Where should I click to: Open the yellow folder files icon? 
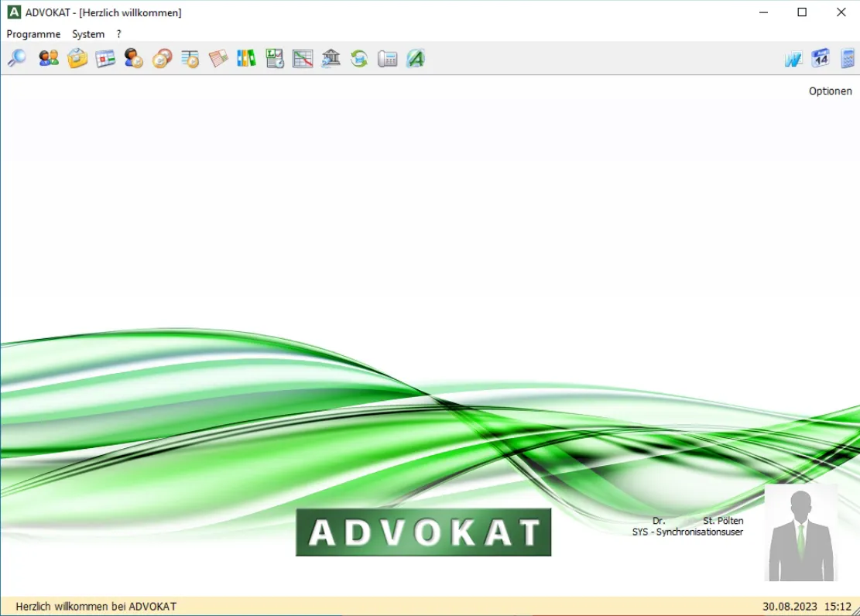pos(77,58)
